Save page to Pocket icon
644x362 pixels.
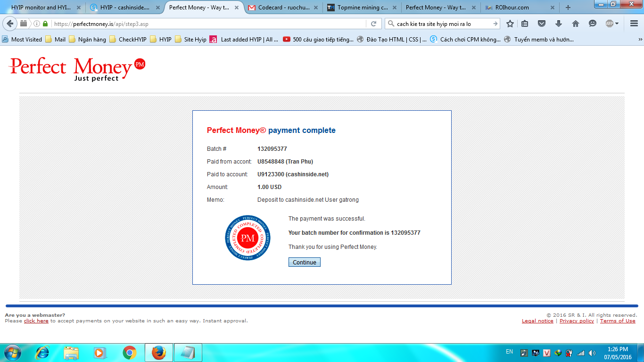(x=542, y=24)
